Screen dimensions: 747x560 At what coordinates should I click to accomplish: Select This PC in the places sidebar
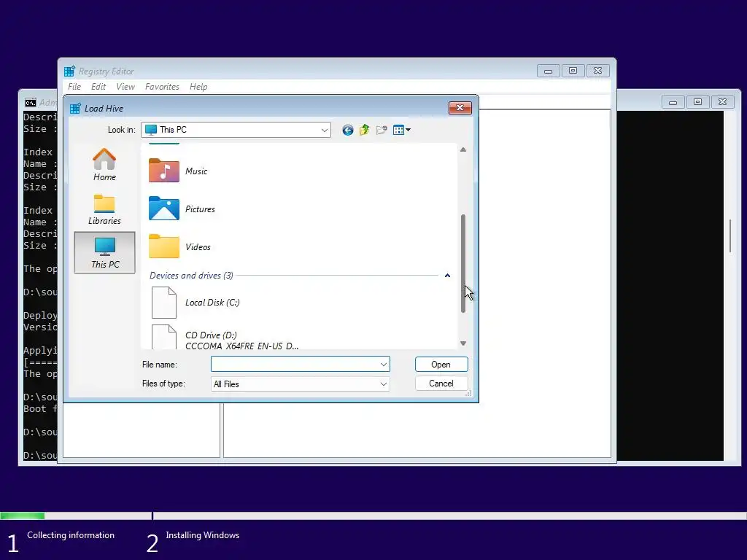[x=105, y=253]
